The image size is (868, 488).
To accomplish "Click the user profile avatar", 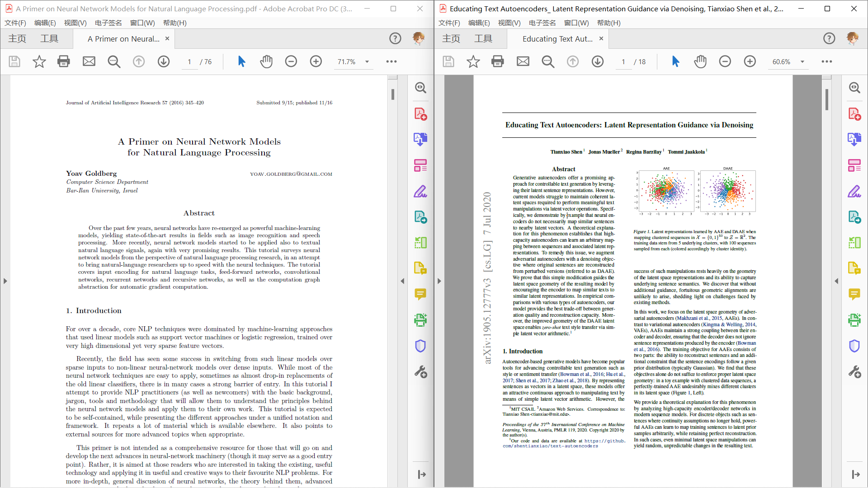I will (x=419, y=38).
